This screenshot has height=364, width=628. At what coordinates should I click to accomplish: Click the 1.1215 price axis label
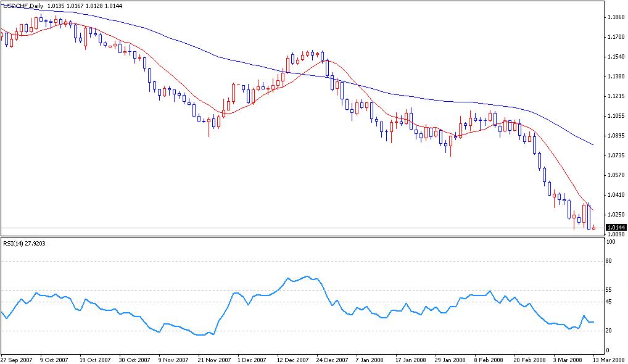(x=616, y=96)
